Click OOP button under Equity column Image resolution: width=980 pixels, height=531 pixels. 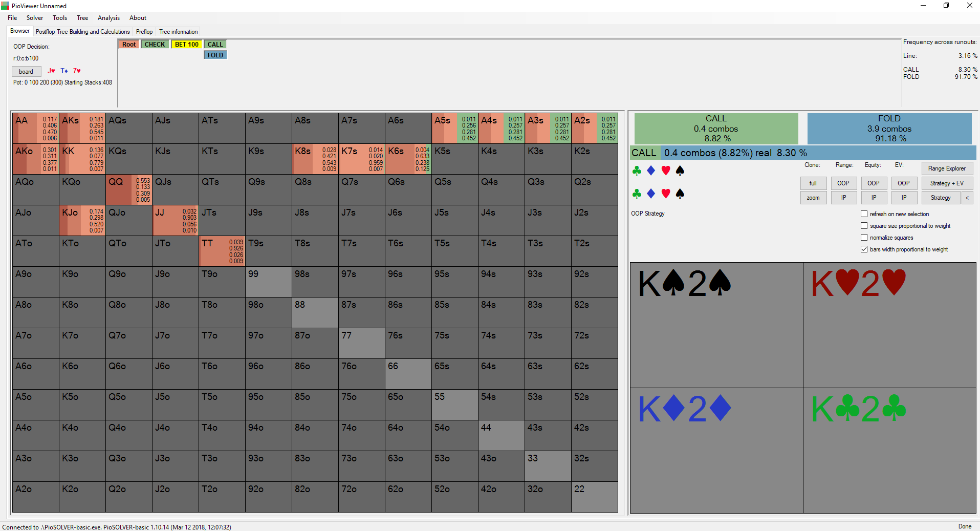[x=874, y=183]
